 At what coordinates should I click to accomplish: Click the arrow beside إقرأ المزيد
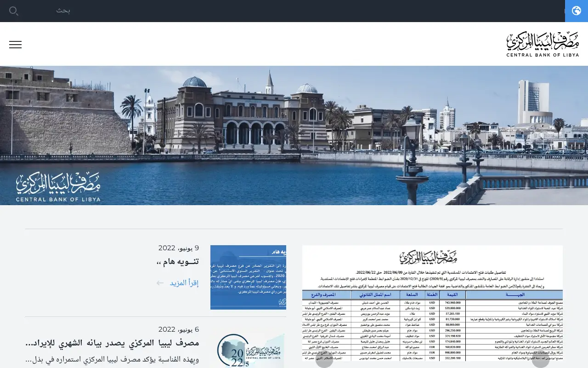pyautogui.click(x=160, y=283)
